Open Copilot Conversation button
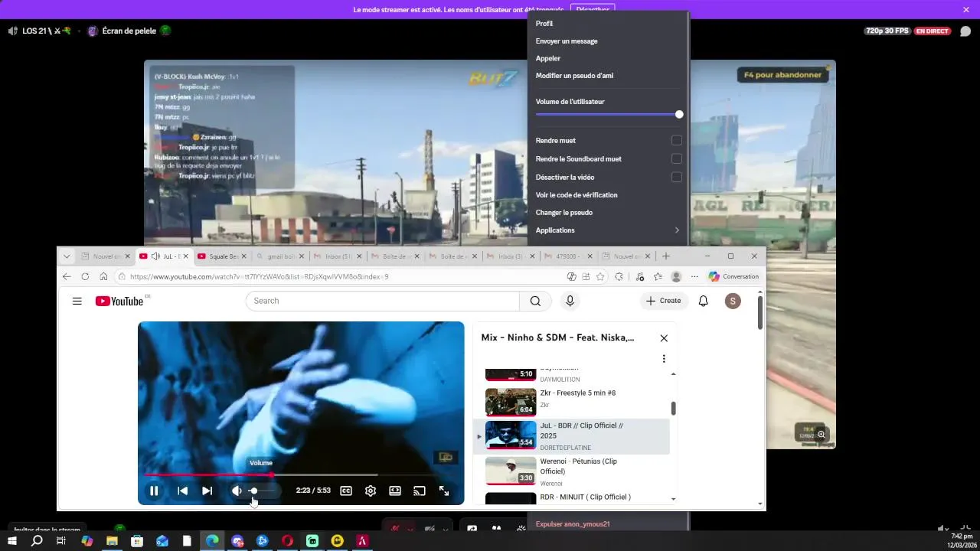 pyautogui.click(x=733, y=276)
